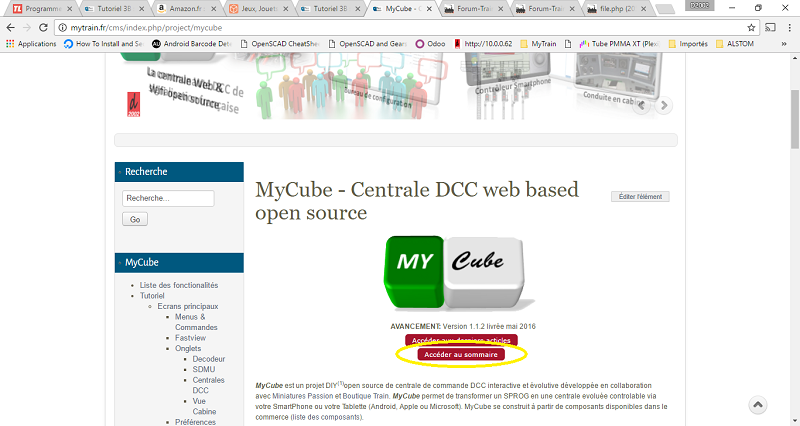Viewport: 800px width, 426px height.
Task: Open the Chrome cast icon
Action: [770, 28]
